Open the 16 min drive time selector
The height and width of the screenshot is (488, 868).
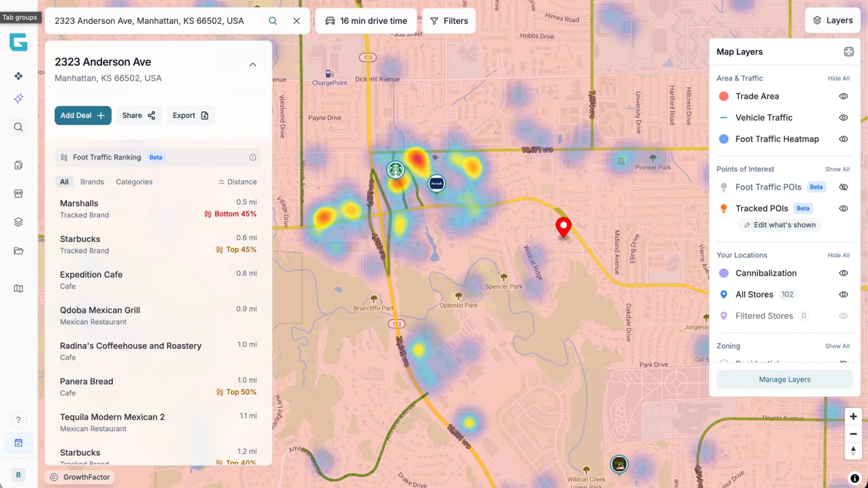(x=366, y=21)
